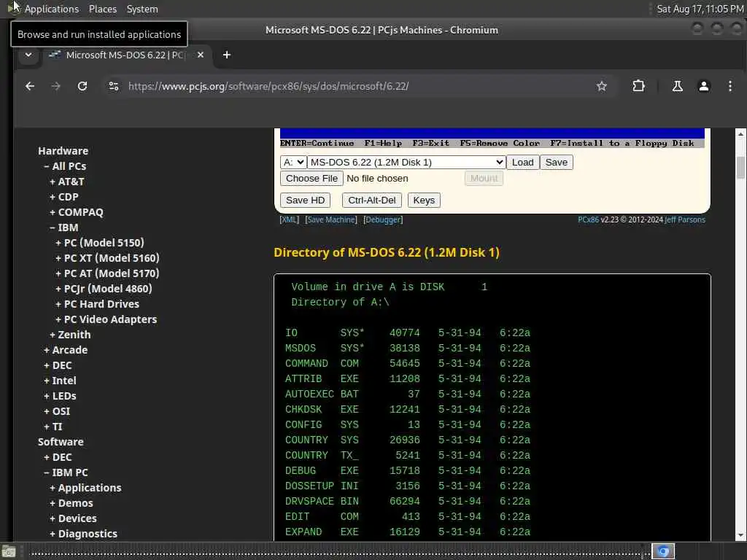
Task: Click the clock in the top panel
Action: pyautogui.click(x=700, y=9)
